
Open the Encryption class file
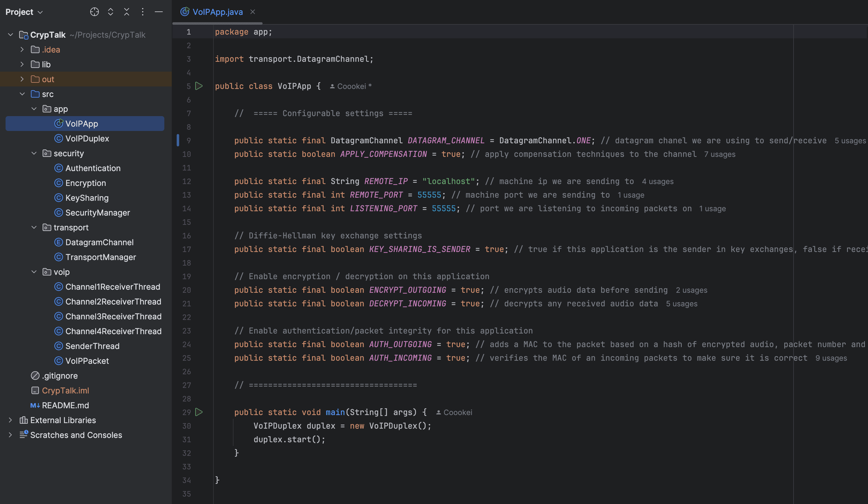coord(86,183)
